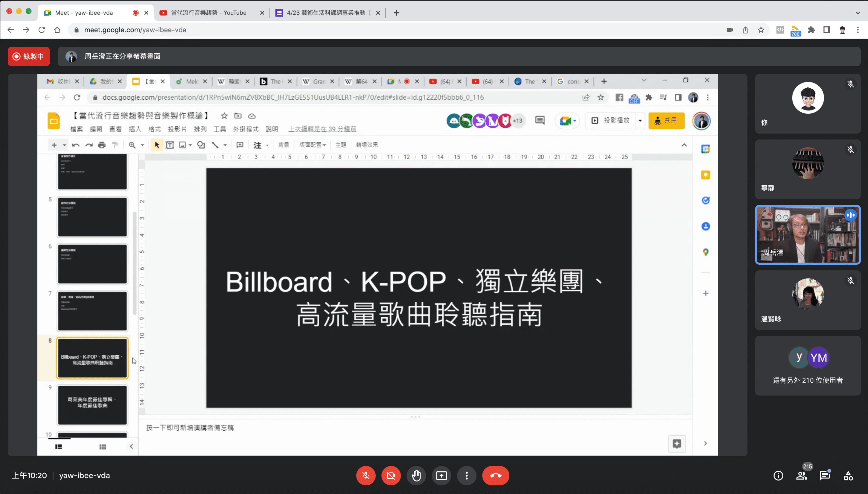868x494 pixels.
Task: Expand the zoom dropdown arrow in Slides
Action: (142, 145)
